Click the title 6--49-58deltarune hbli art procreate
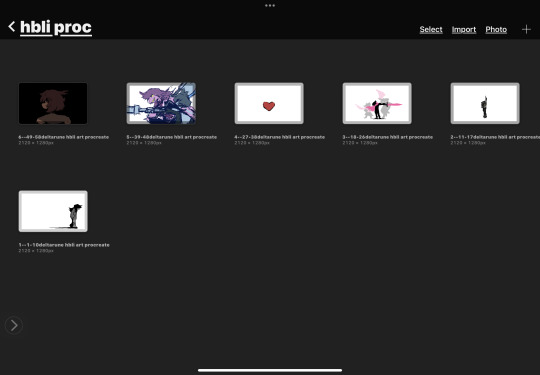540x375 pixels. pos(64,137)
